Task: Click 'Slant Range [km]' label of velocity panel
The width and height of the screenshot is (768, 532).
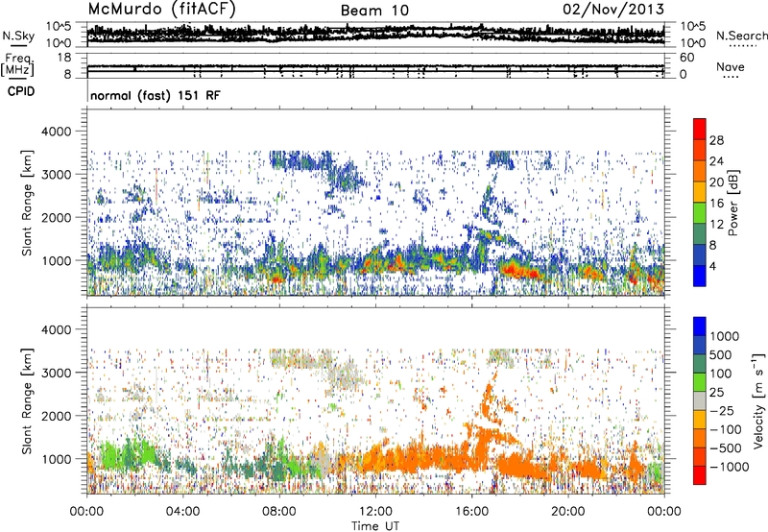Action: [27, 400]
